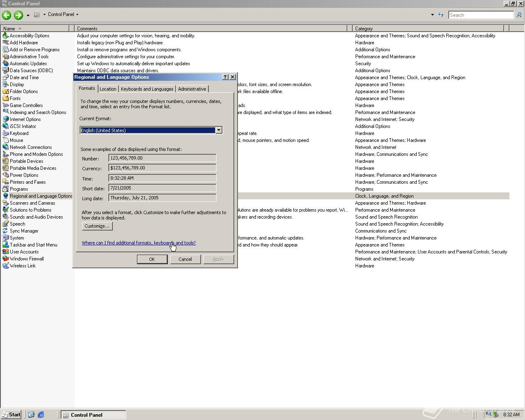Click the Administrative Tools icon
Image resolution: width=525 pixels, height=420 pixels.
[5, 57]
